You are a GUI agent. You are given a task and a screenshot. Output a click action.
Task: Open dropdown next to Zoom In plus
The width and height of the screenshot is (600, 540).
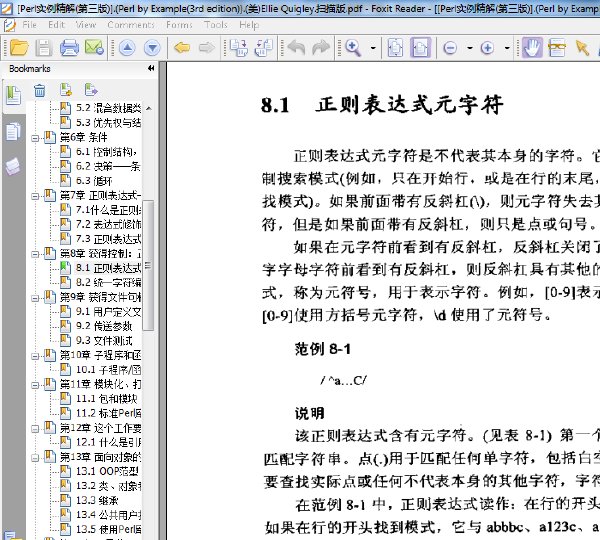[x=507, y=48]
